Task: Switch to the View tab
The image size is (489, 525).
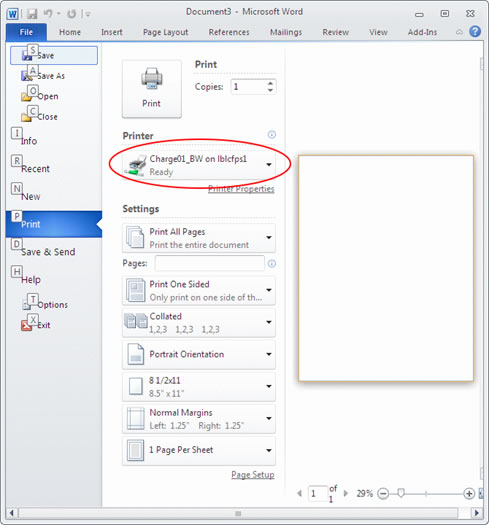Action: pyautogui.click(x=378, y=32)
